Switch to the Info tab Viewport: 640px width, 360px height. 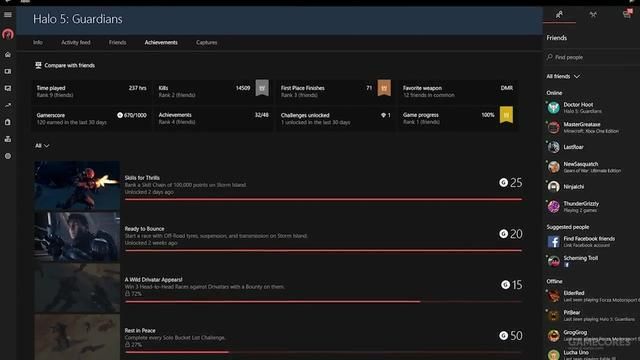click(38, 42)
